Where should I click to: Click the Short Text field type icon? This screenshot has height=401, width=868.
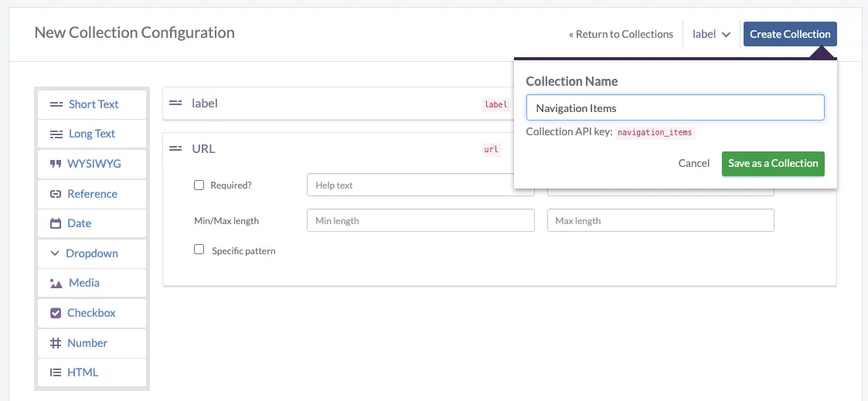(56, 104)
